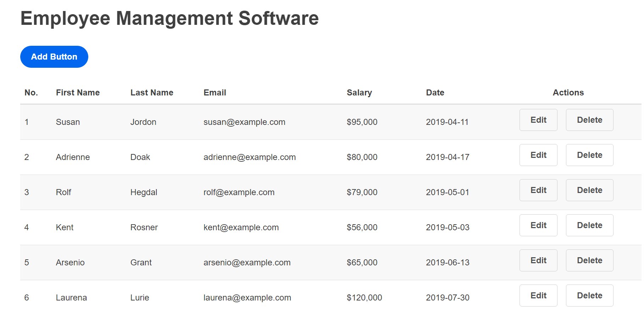
Task: Click the last name Lurie
Action: tap(140, 298)
